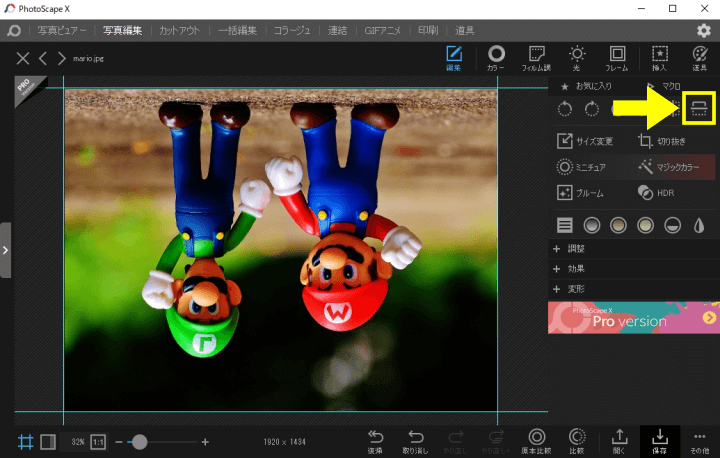Switch to 一括編集 batch tab

point(237,30)
